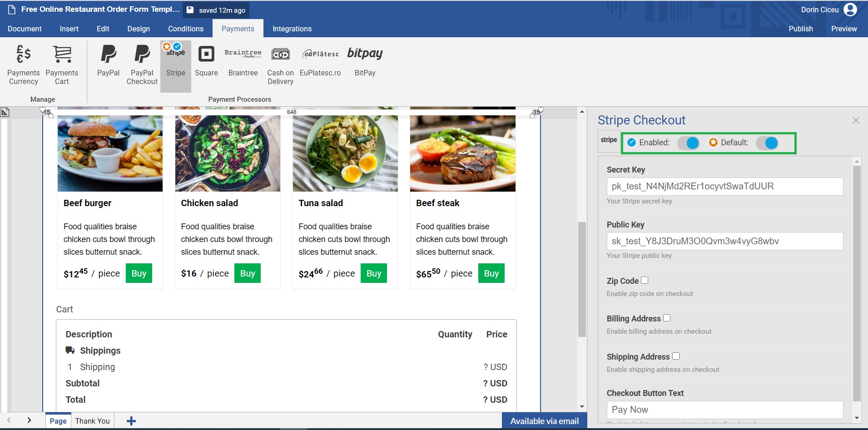
Task: Click the Publish button
Action: click(800, 29)
